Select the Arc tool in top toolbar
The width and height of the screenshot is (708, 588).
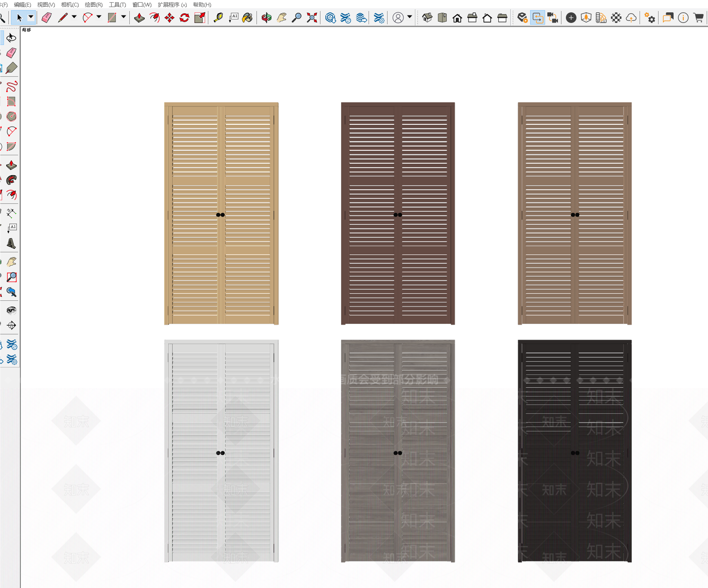[88, 18]
